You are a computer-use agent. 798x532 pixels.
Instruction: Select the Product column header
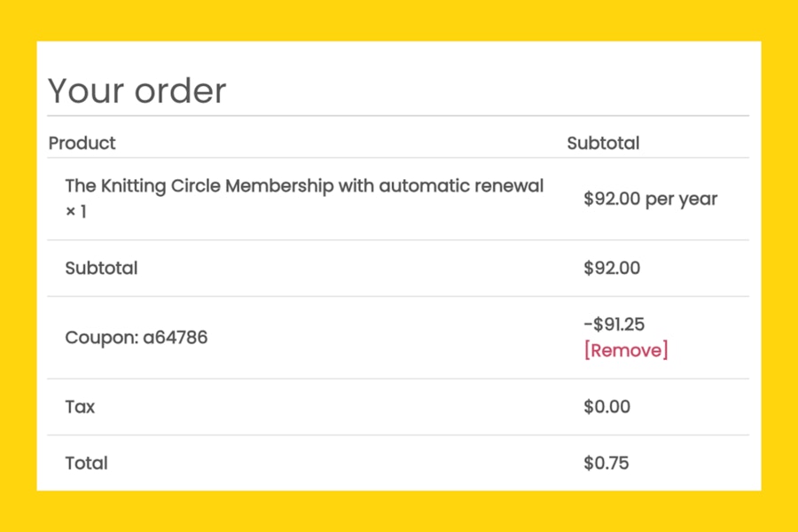[82, 143]
